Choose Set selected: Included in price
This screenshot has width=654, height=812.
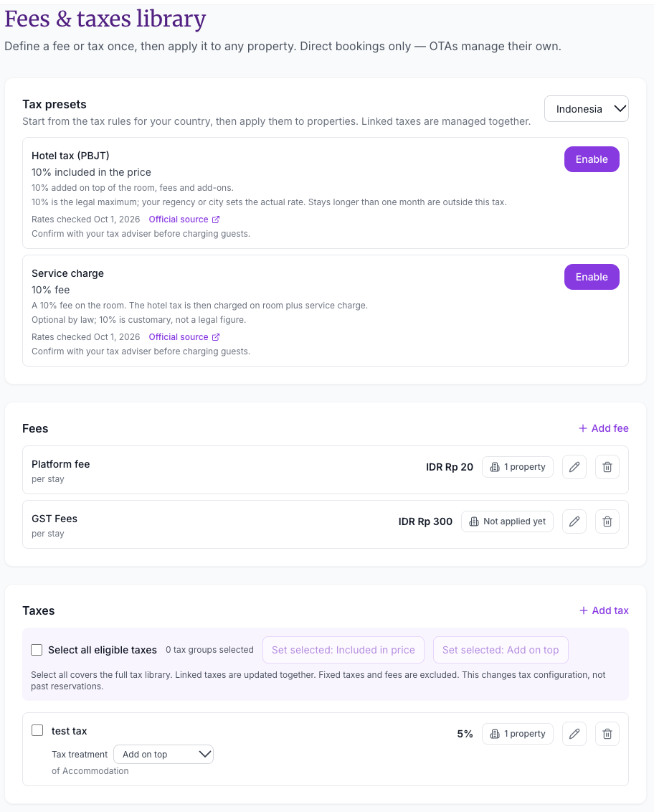(343, 650)
